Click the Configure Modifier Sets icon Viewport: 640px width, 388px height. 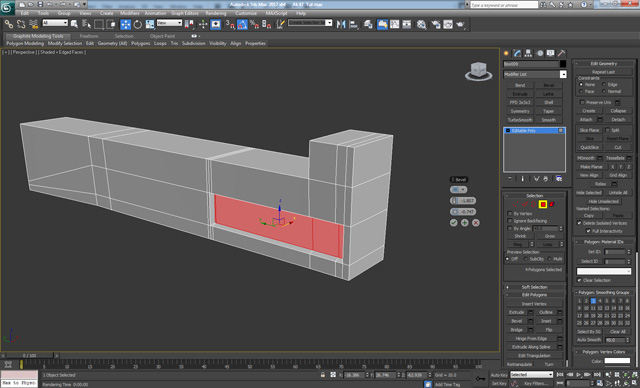pyautogui.click(x=559, y=179)
